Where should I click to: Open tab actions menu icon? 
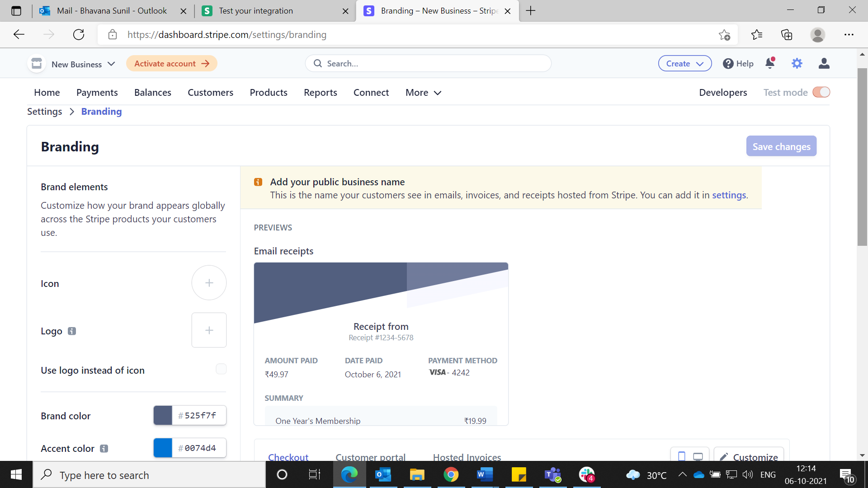coord(16,11)
